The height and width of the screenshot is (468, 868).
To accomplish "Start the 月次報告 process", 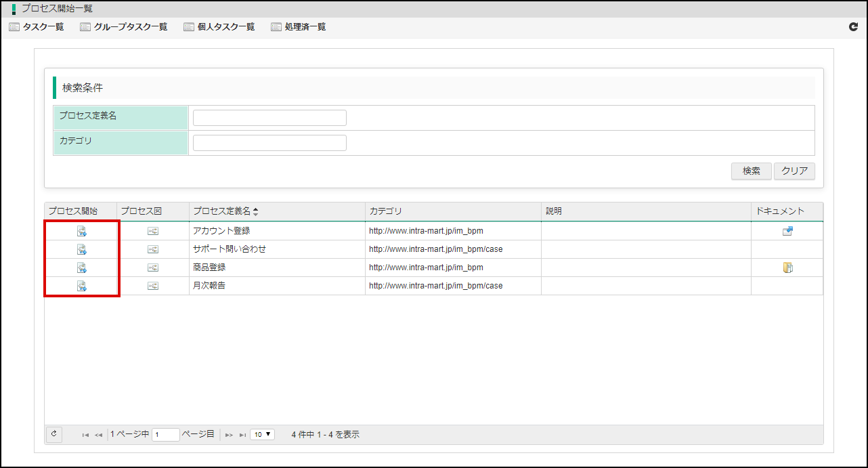I will tap(81, 286).
